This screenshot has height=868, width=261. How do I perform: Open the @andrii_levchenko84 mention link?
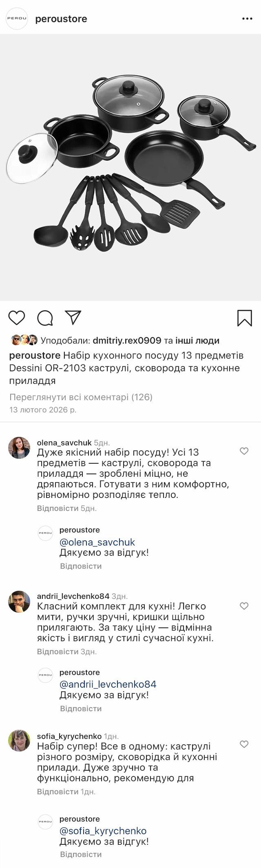point(108,684)
